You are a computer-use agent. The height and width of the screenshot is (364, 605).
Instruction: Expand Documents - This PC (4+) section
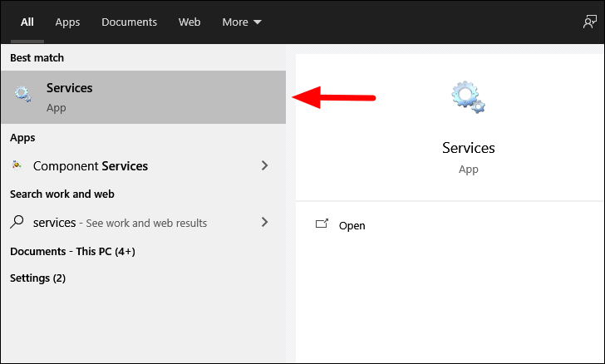click(72, 251)
